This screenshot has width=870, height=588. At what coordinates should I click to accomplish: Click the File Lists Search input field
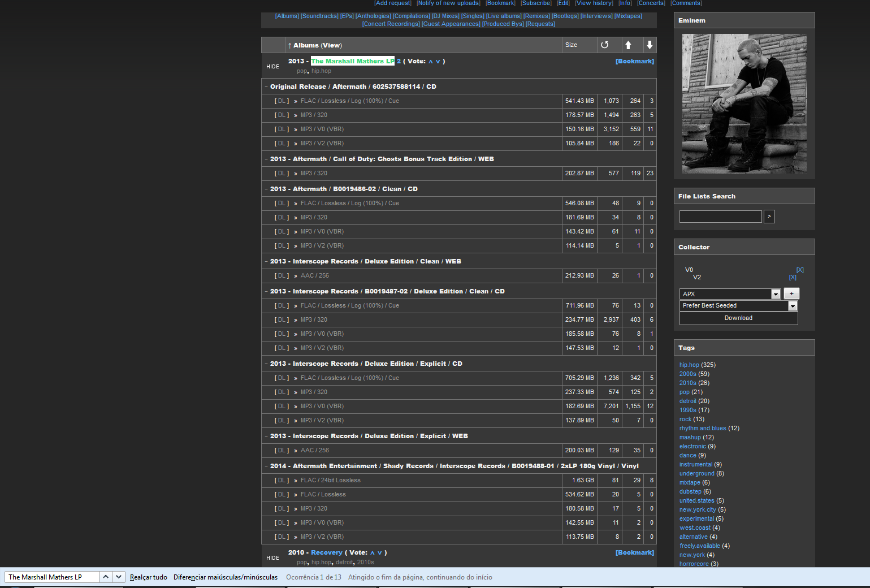click(x=721, y=216)
